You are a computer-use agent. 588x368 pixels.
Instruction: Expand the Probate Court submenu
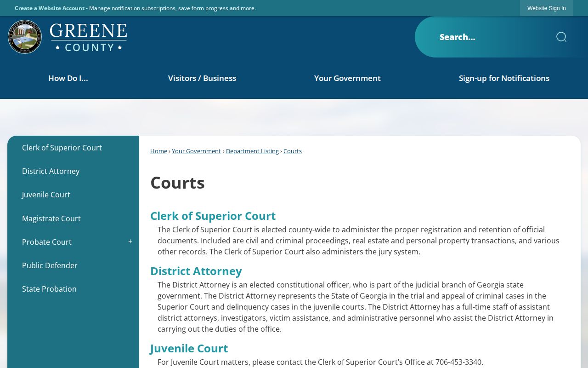(130, 241)
